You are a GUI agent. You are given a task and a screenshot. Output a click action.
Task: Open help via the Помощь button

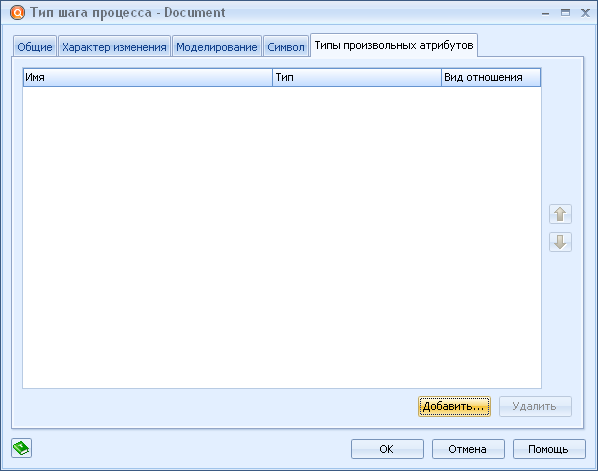[549, 449]
